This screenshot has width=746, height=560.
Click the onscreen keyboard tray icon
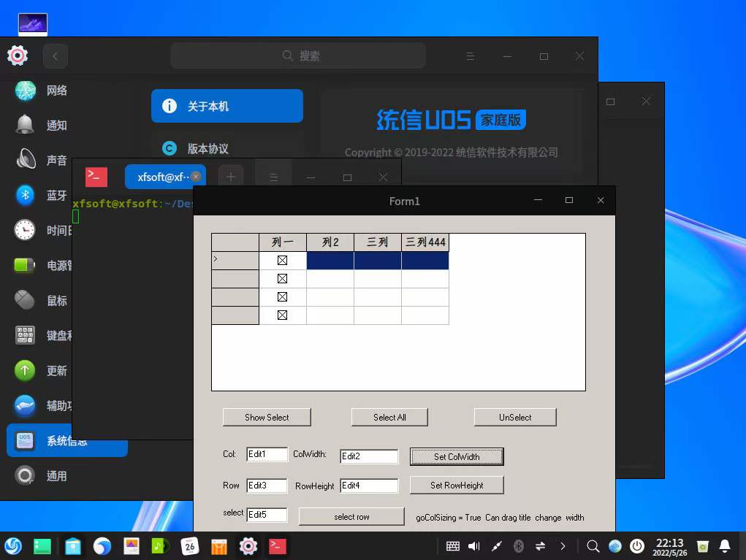click(453, 546)
